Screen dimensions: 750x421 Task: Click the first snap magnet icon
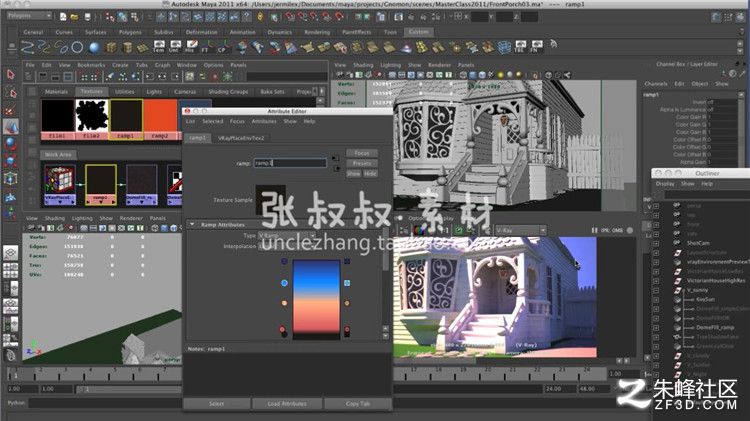tap(290, 17)
